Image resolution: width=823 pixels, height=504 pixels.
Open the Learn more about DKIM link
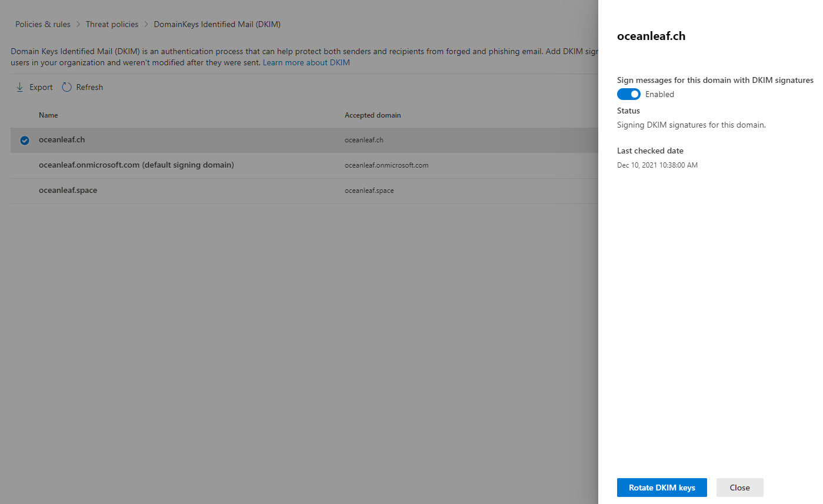(x=306, y=62)
